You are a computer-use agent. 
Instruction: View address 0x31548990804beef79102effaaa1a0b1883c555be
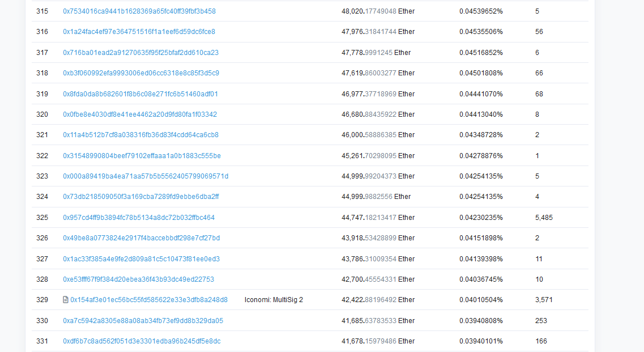[142, 156]
